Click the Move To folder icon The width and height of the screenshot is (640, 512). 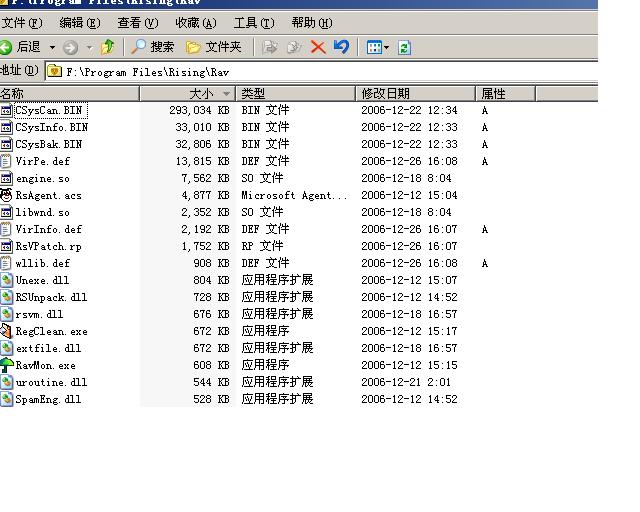270,47
